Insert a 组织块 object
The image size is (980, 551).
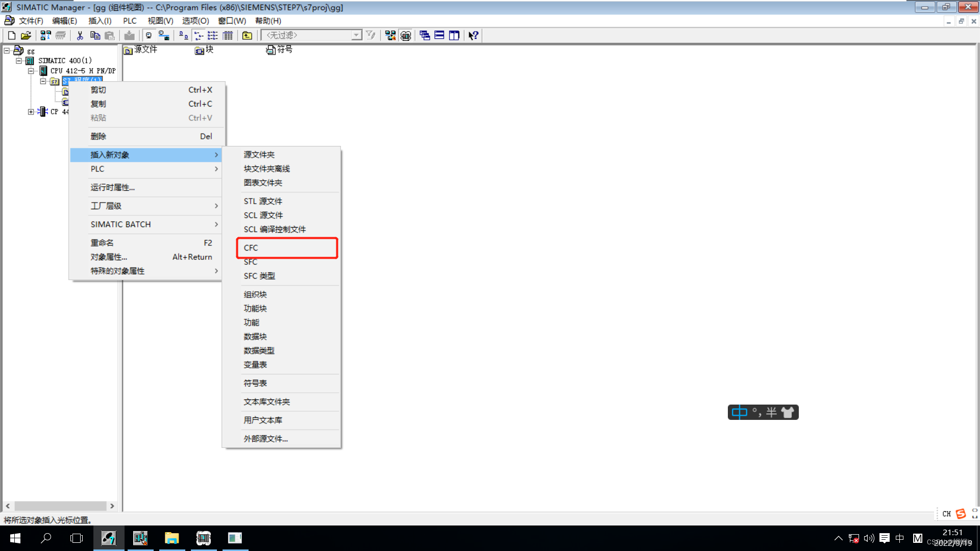point(282,294)
